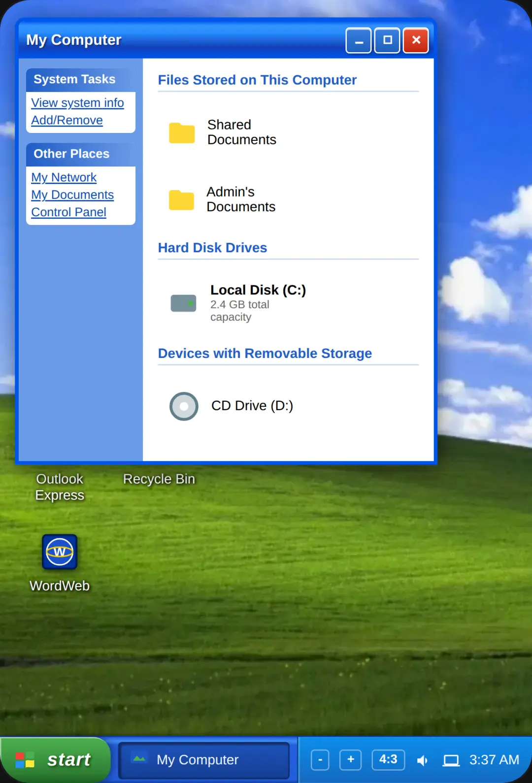Click the Shared Documents label
The height and width of the screenshot is (783, 532).
click(x=242, y=132)
